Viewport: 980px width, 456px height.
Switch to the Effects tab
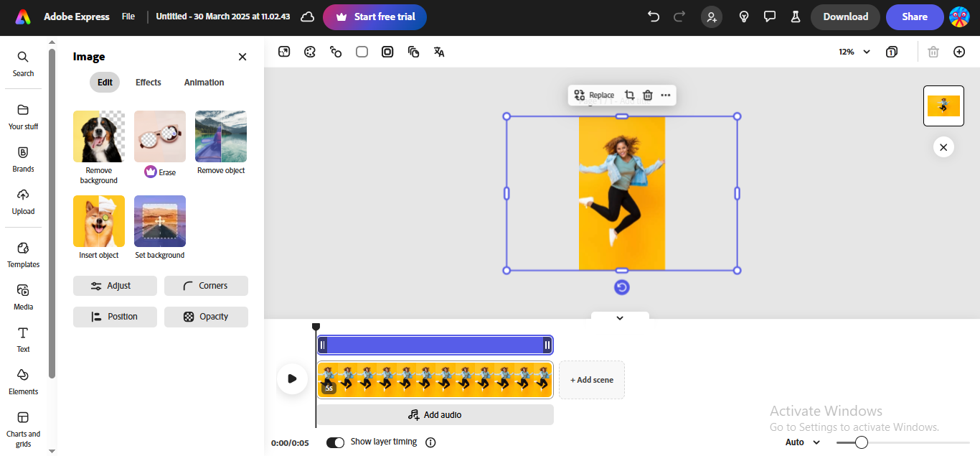click(x=148, y=82)
